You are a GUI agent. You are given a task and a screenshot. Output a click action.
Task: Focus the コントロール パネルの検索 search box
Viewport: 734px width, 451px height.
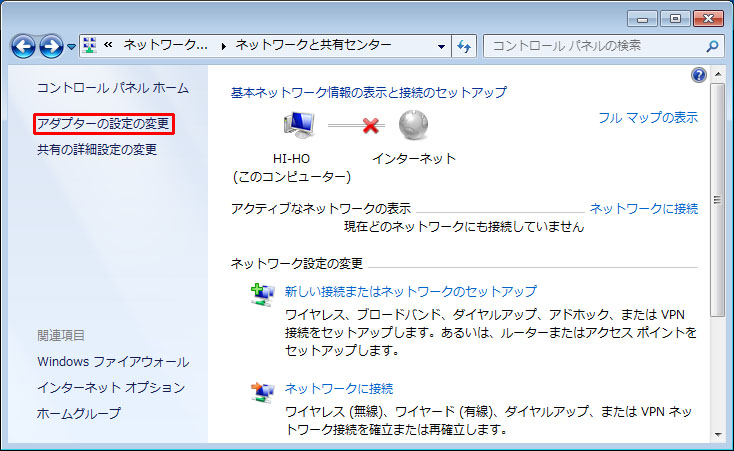click(x=604, y=46)
